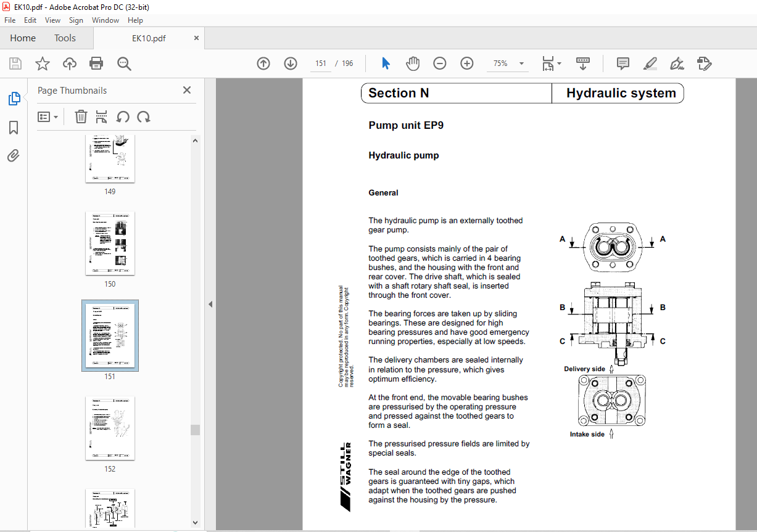Upload file to cloud icon

[x=70, y=63]
